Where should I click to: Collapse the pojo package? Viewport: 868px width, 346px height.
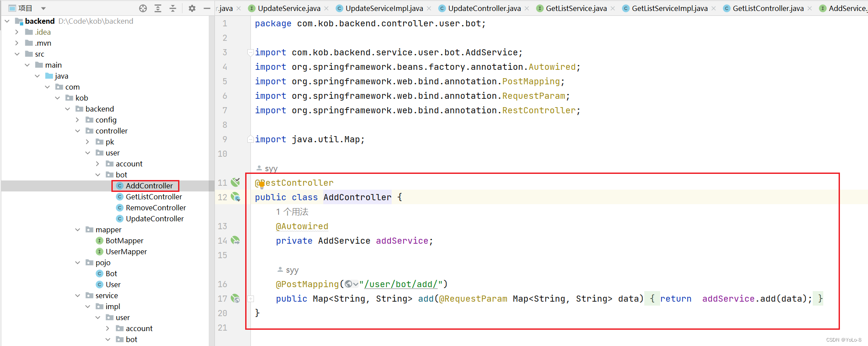click(x=78, y=263)
